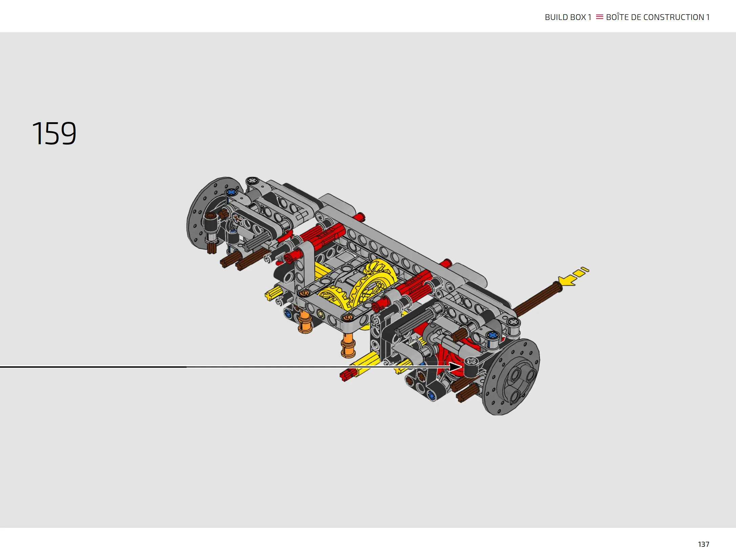The width and height of the screenshot is (736, 560).
Task: Click the red triple-line header separator icon
Action: pos(600,17)
